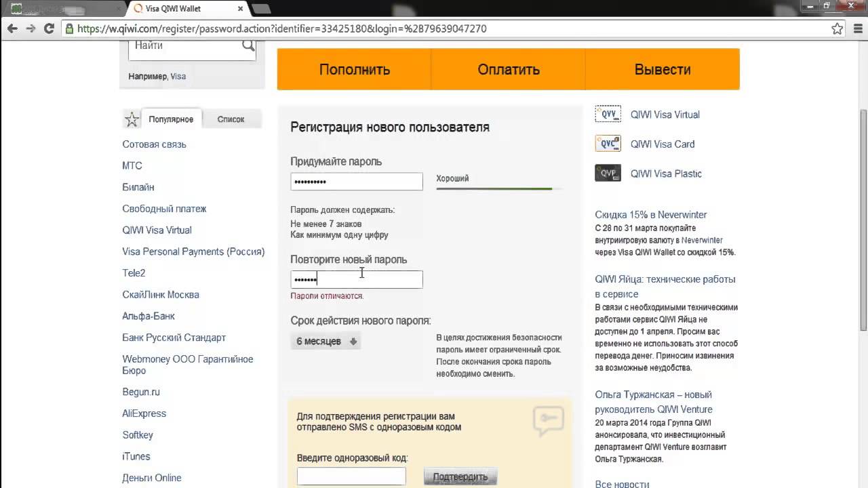Switch to the first browser tab
868x488 pixels.
click(64, 9)
